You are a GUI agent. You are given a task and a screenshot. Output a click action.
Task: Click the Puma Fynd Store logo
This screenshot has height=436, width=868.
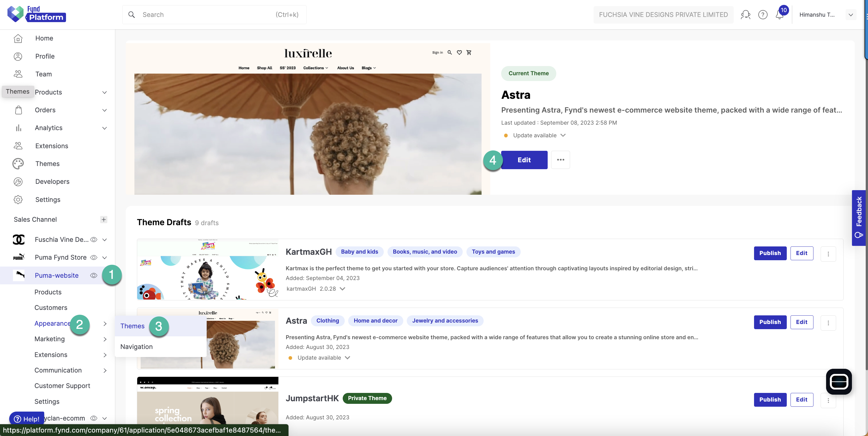click(19, 257)
